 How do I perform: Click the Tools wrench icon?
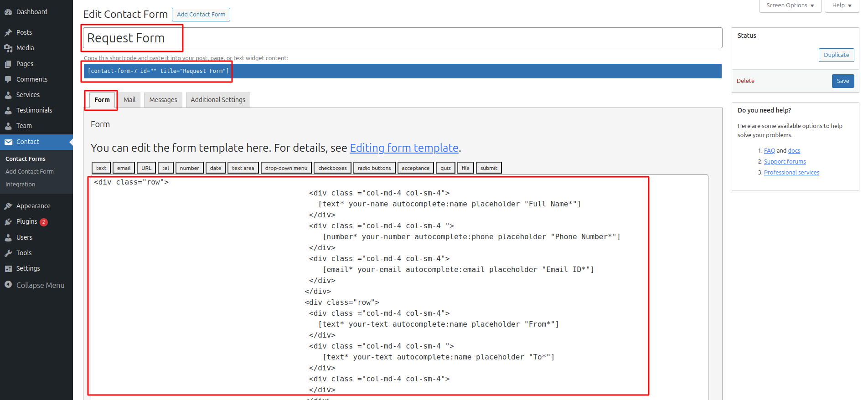[x=8, y=253]
